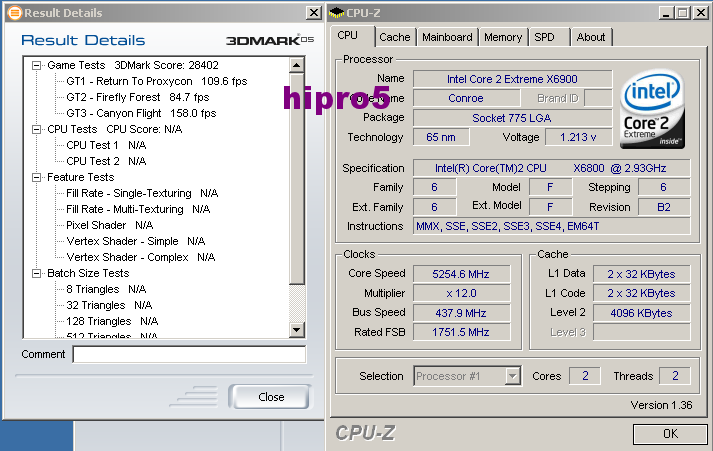The height and width of the screenshot is (451, 713).
Task: Click the Level 2 4096 KBytes value
Action: point(642,313)
